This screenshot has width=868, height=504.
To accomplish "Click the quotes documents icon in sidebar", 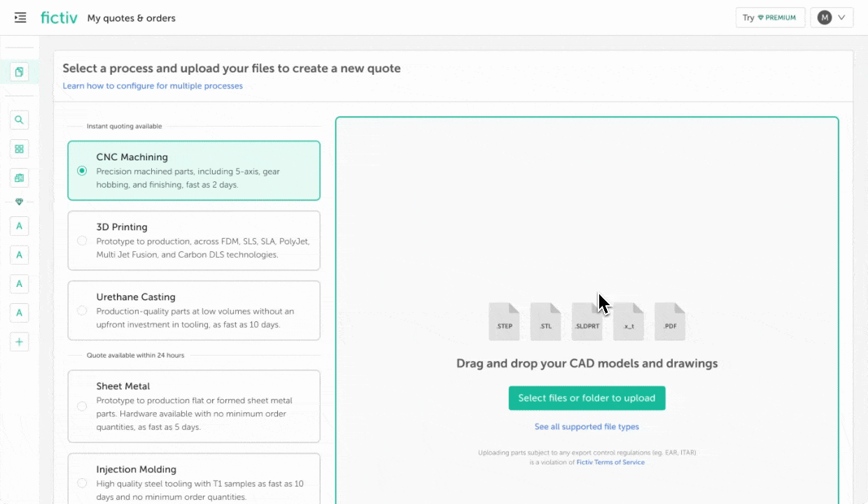I will pyautogui.click(x=20, y=71).
